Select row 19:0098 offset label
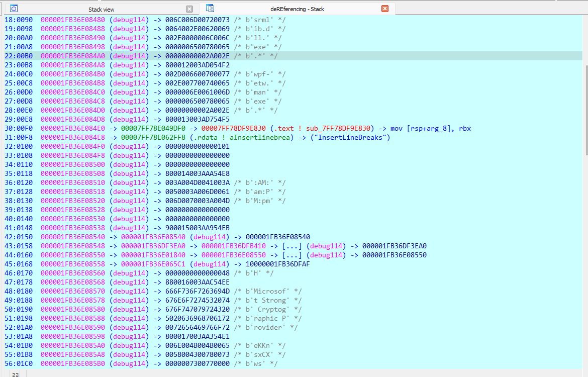 pyautogui.click(x=19, y=29)
